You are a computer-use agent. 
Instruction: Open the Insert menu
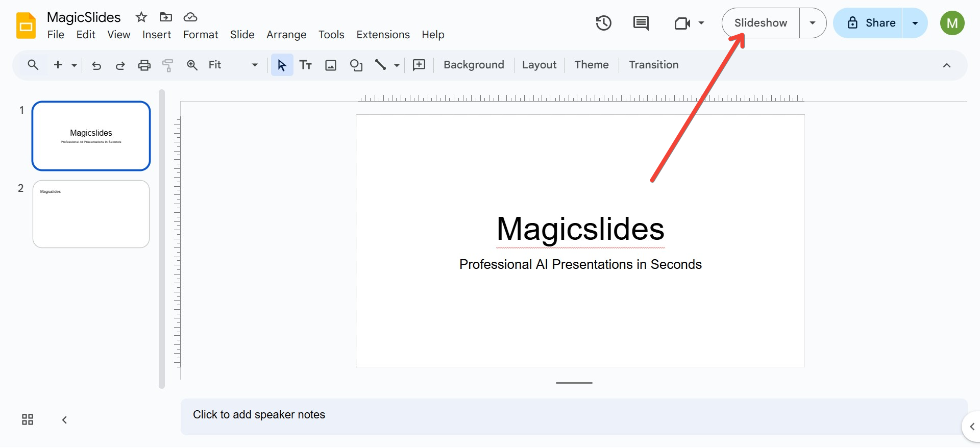(156, 35)
